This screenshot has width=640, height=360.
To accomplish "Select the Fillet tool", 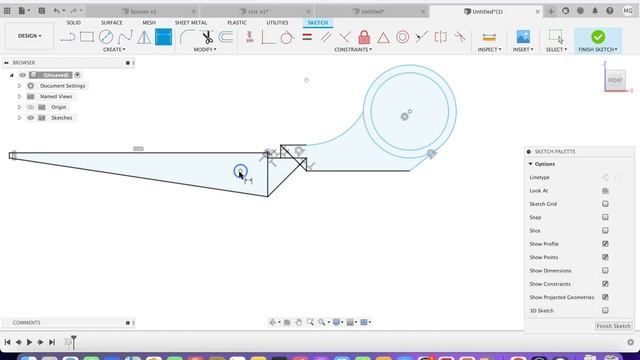I will pyautogui.click(x=187, y=37).
